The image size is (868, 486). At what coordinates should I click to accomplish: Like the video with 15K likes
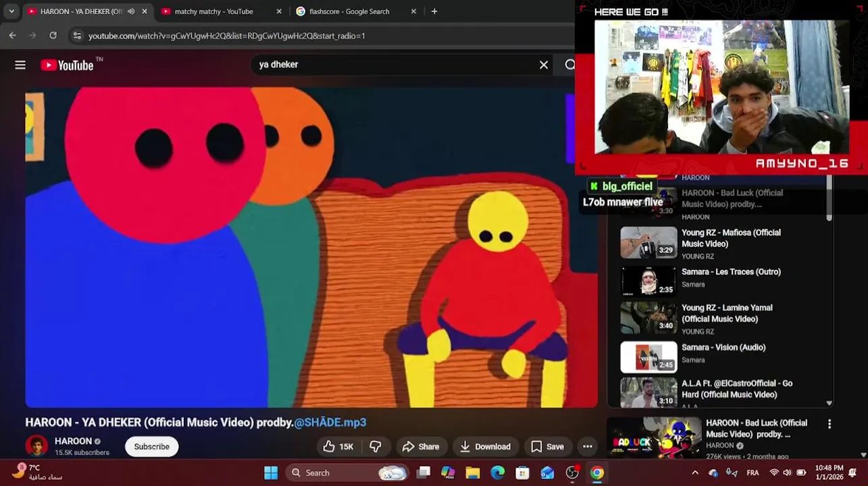click(x=338, y=447)
